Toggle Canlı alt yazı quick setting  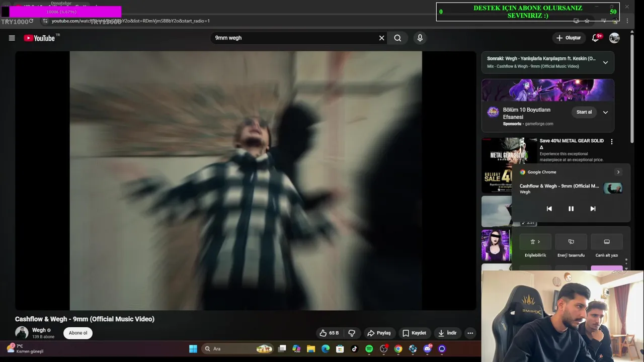pos(607,242)
